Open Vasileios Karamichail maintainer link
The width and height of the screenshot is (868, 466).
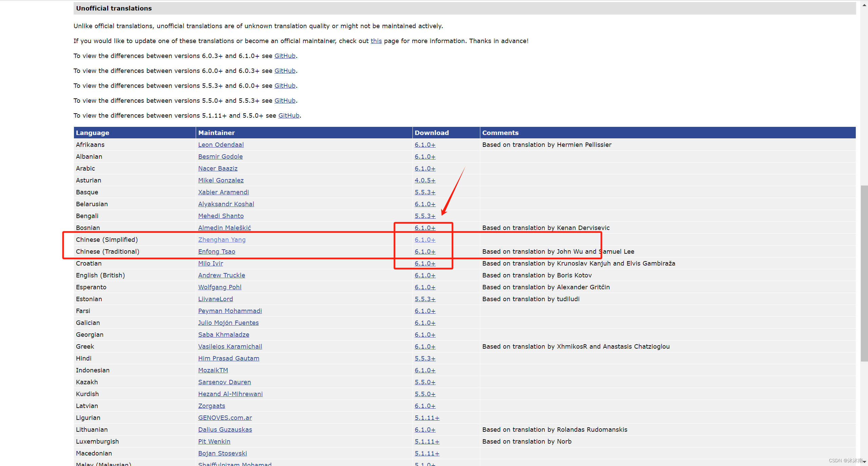pos(230,347)
